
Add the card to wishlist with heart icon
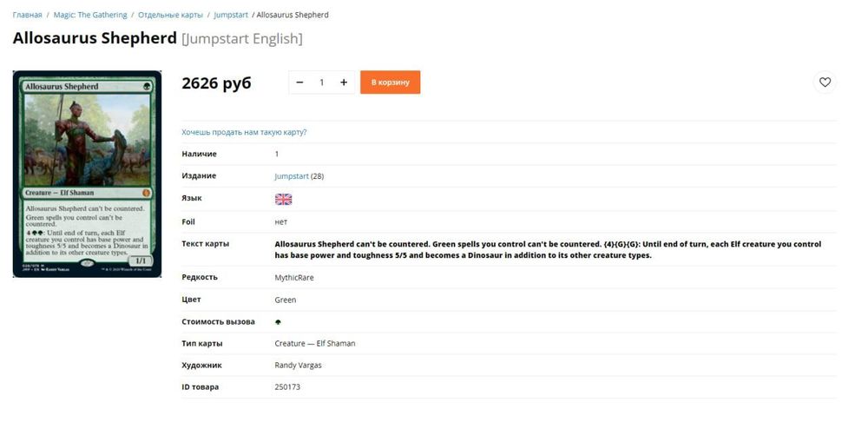825,82
